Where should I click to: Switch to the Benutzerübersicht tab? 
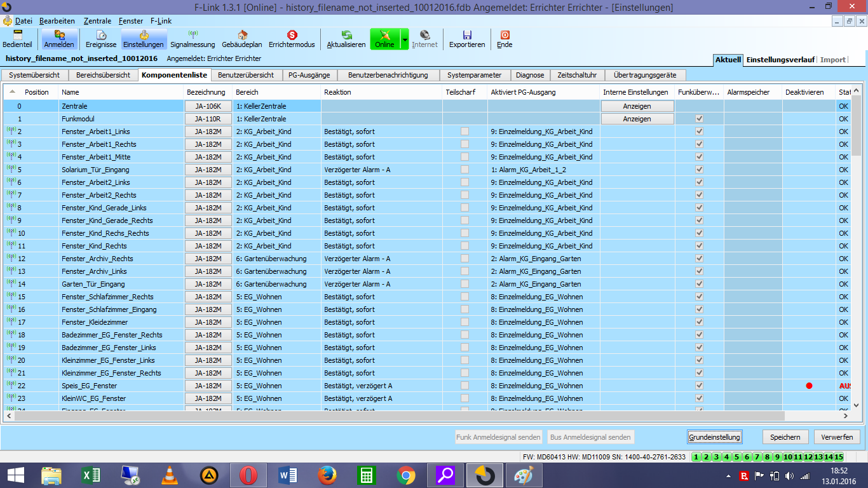point(245,75)
